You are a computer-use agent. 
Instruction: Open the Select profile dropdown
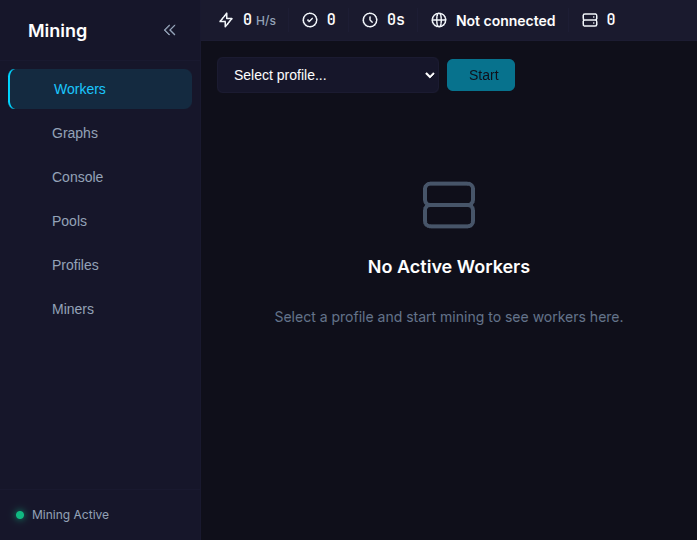pos(327,75)
